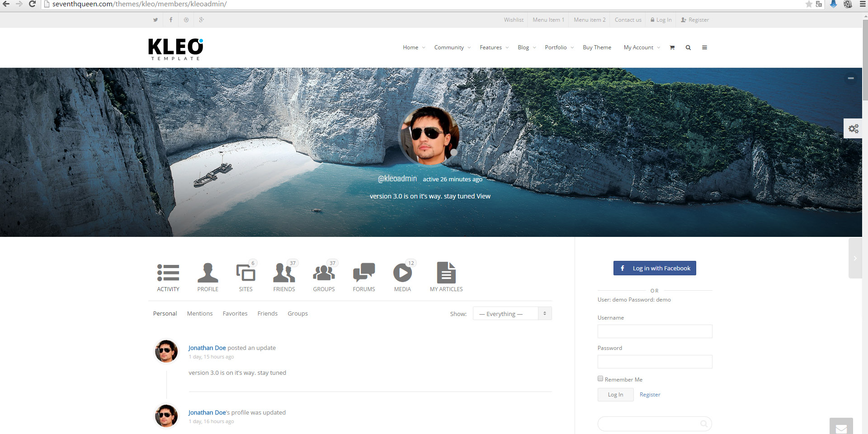Click the KLEO template logo
This screenshot has width=868, height=434.
(x=176, y=49)
